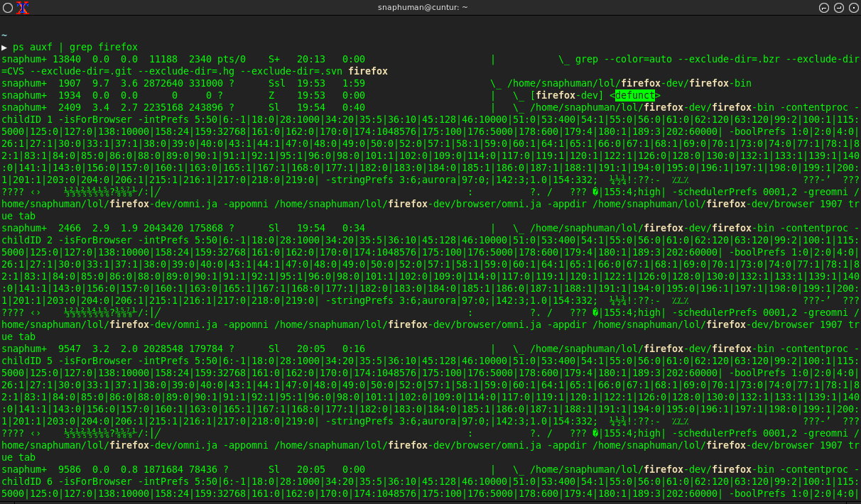Click the window title snaphuman@cuntur: ~
This screenshot has height=504, width=861.
pyautogui.click(x=423, y=7)
